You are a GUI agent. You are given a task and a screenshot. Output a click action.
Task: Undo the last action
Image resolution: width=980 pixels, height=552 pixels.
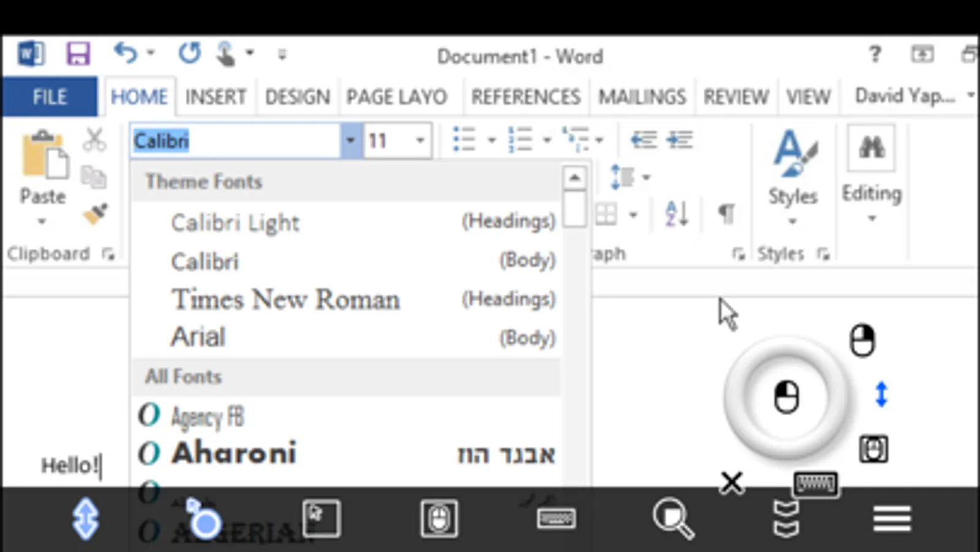point(126,53)
